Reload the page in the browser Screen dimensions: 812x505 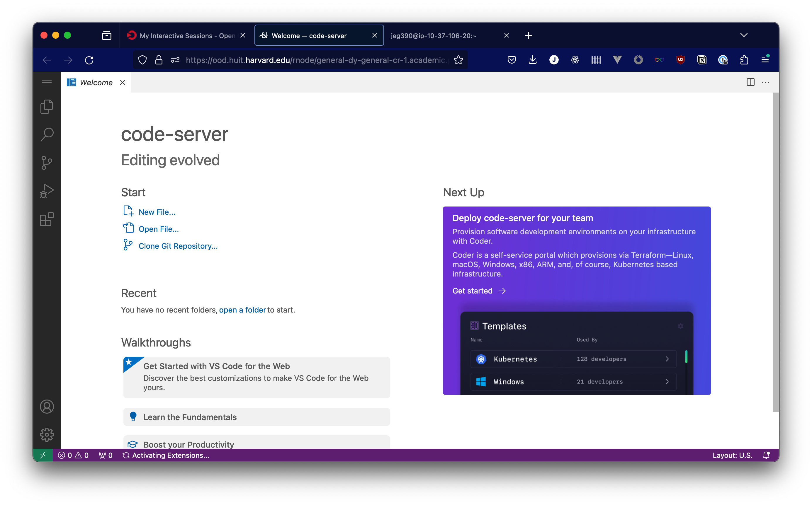tap(89, 60)
